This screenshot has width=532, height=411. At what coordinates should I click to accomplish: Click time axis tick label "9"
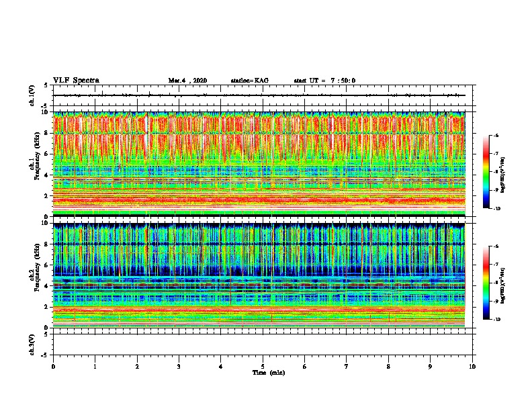point(430,367)
